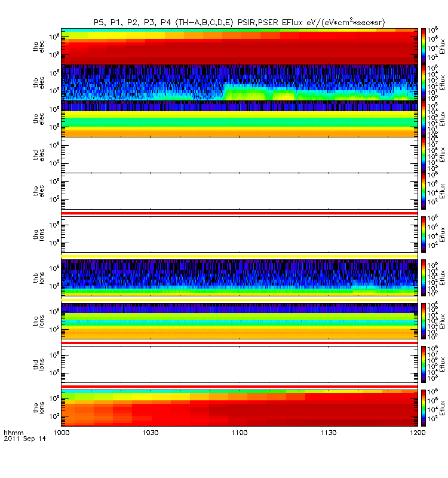Click inside the empty thd ions panel
Image resolution: width=448 pixels, height=478 pixels.
240,364
